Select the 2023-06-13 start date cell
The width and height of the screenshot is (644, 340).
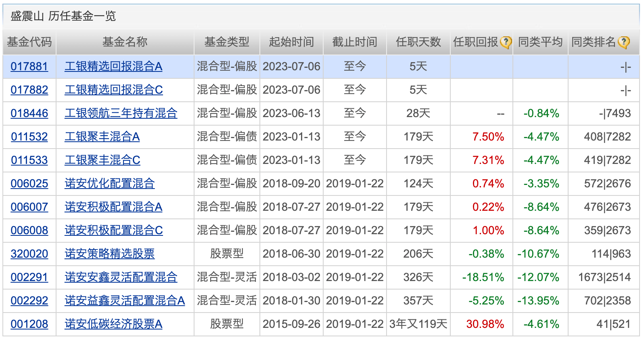291,113
